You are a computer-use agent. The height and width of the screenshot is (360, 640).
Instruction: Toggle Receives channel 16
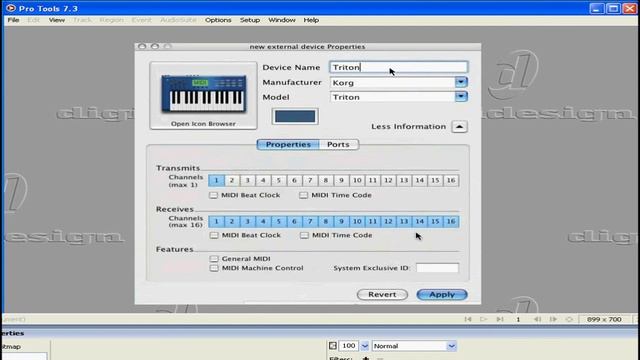coord(451,221)
